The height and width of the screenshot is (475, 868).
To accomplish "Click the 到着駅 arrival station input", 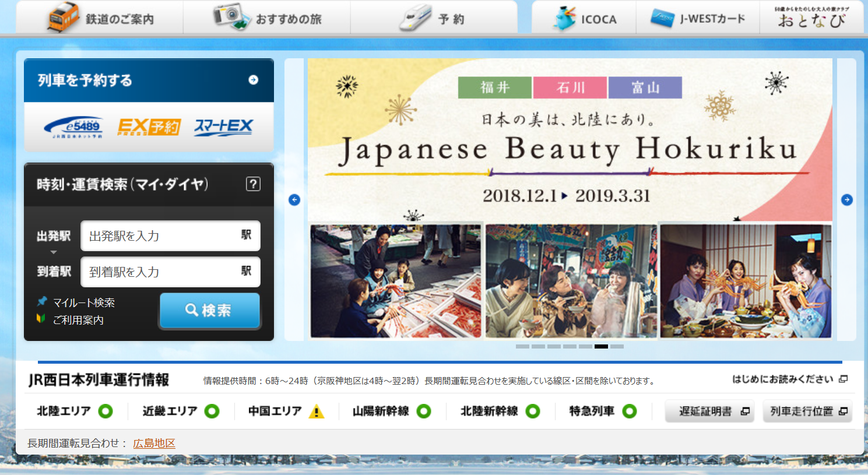I will [163, 272].
